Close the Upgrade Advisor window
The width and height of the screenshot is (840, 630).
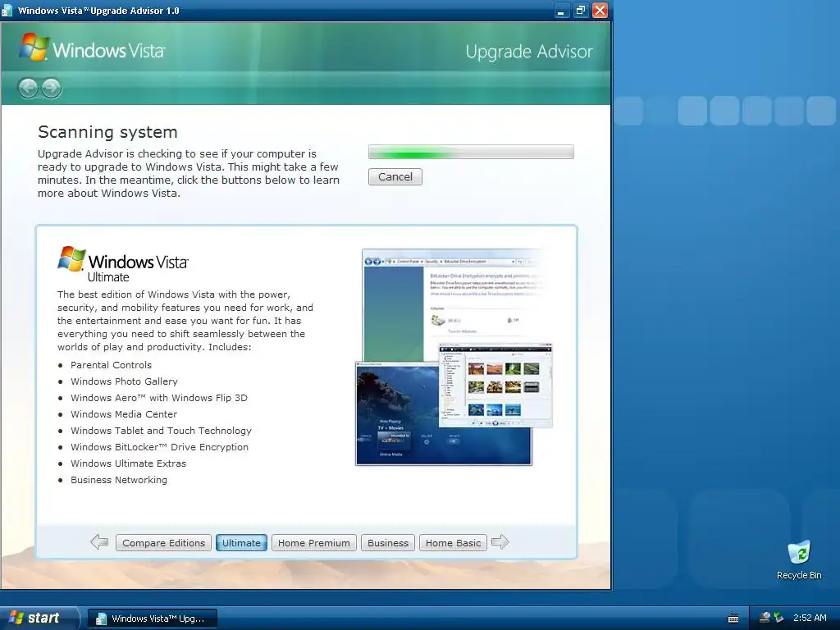click(600, 11)
